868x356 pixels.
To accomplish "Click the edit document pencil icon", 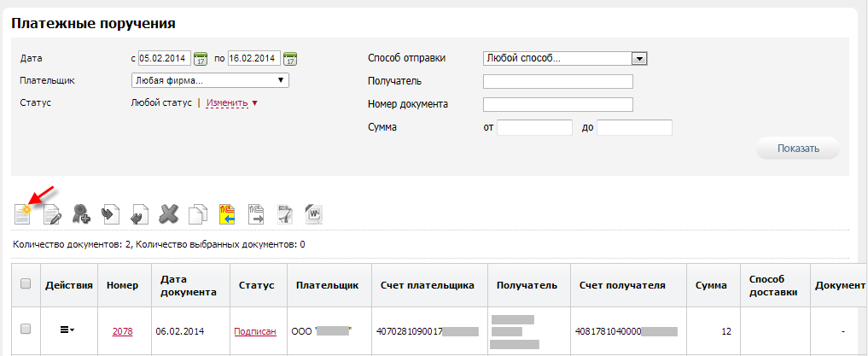I will [52, 213].
